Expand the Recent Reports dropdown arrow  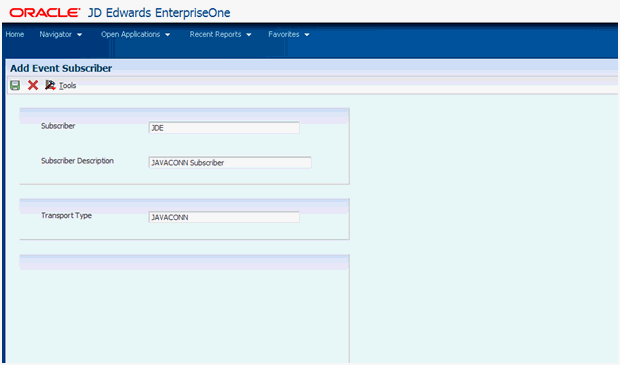[249, 35]
